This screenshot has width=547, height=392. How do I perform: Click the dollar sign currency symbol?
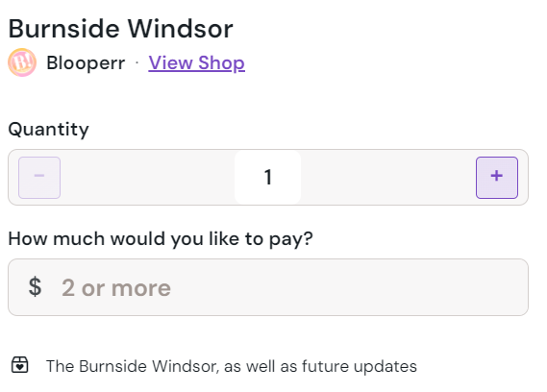click(x=35, y=287)
